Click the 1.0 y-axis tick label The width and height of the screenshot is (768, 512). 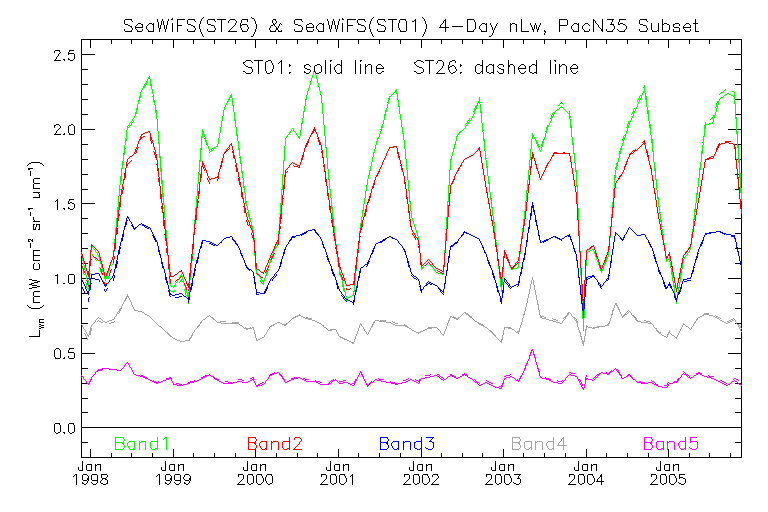coord(65,279)
